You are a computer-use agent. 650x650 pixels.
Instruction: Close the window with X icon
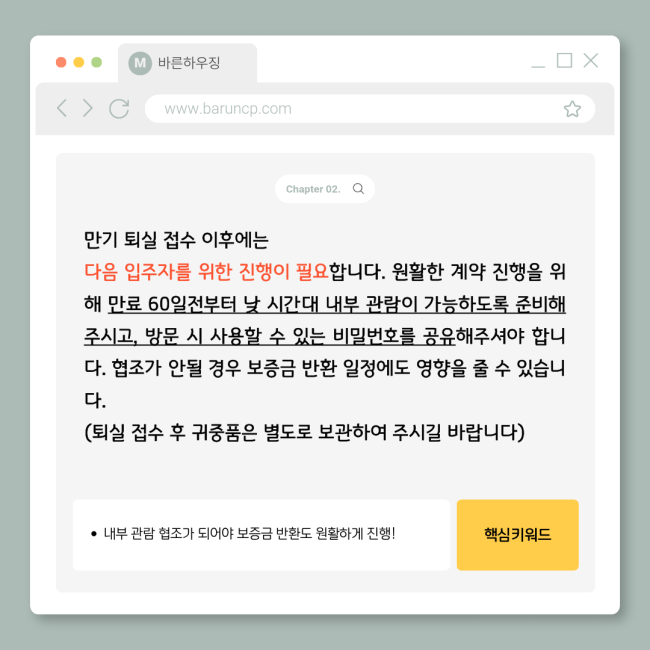click(591, 60)
